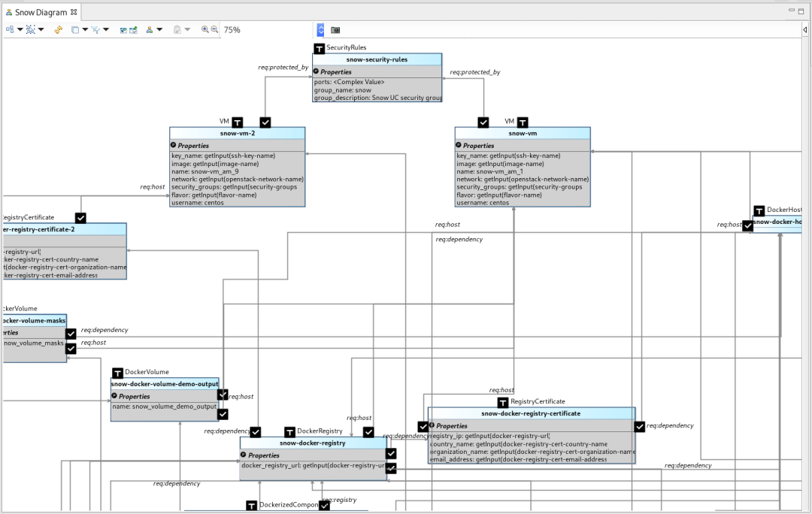Zoom in with the magnifier icon

click(x=204, y=29)
